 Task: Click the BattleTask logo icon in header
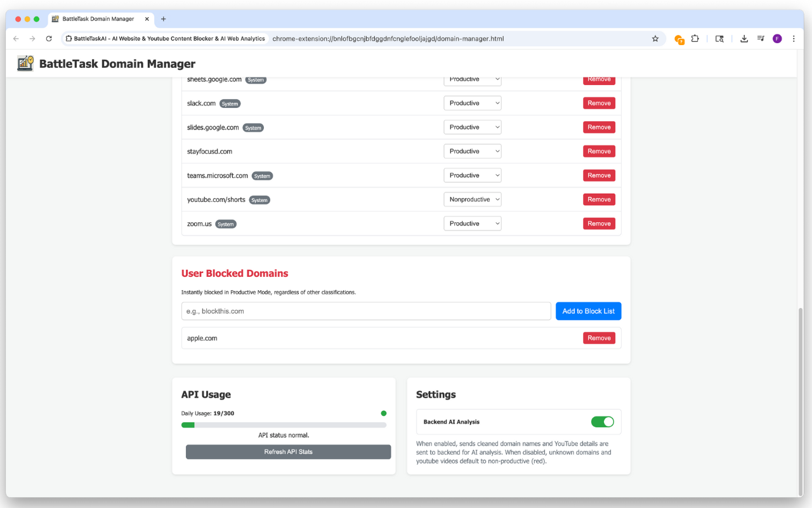coord(25,63)
